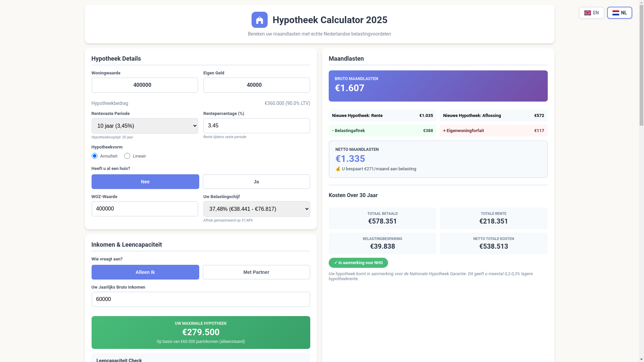Viewport: 644px width, 362px height.
Task: Click the UK flag icon
Action: click(587, 13)
